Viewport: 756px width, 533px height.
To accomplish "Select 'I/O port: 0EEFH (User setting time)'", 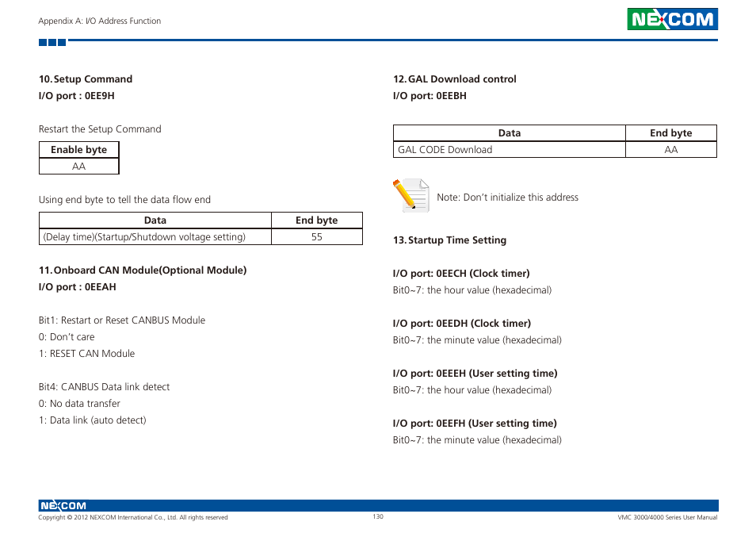I will 475,423.
